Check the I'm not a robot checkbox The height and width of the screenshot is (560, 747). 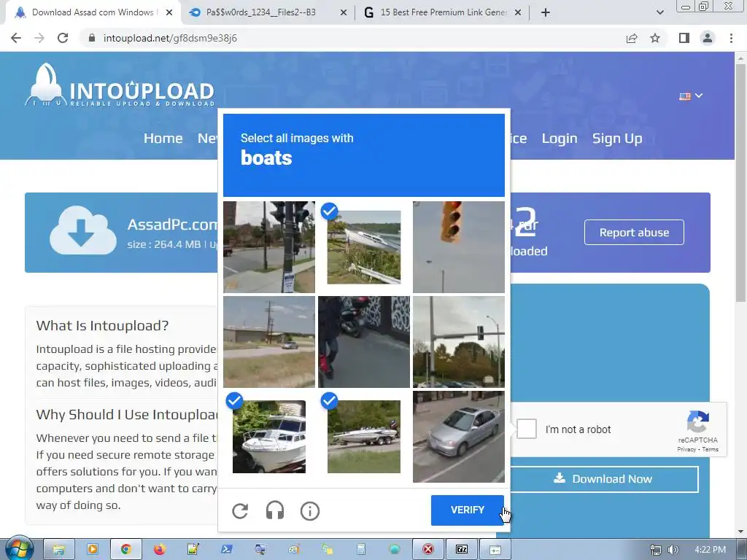(527, 429)
